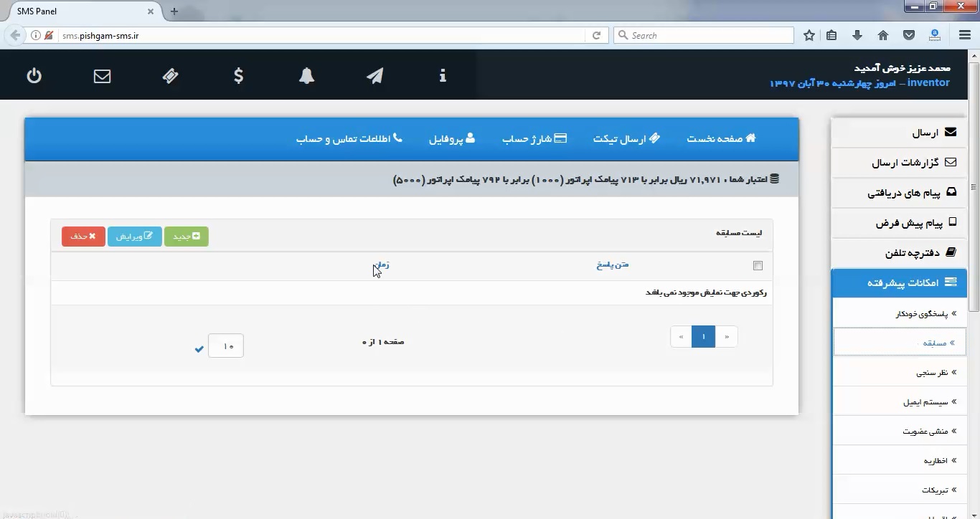
Task: Open پروفایل menu item
Action: click(452, 138)
